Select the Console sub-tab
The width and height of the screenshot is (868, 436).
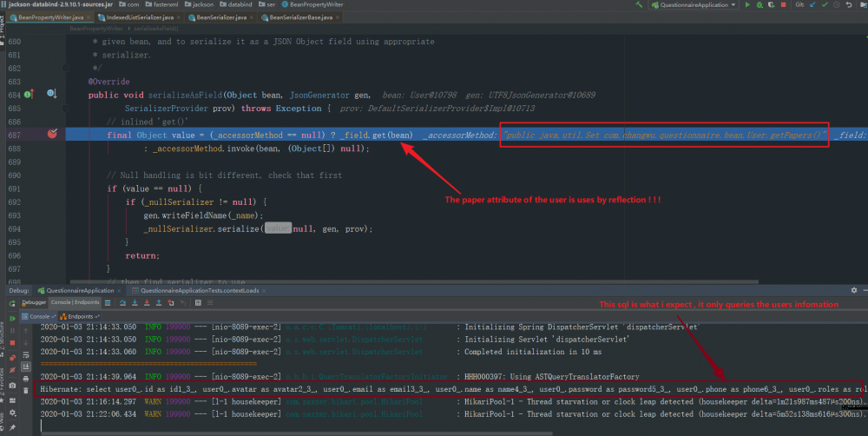39,316
